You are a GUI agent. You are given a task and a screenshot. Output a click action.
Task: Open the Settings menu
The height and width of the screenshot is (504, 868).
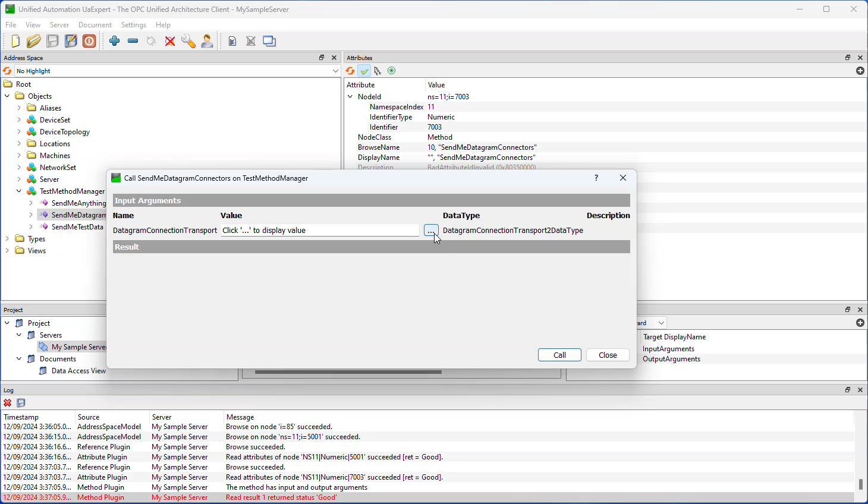134,25
